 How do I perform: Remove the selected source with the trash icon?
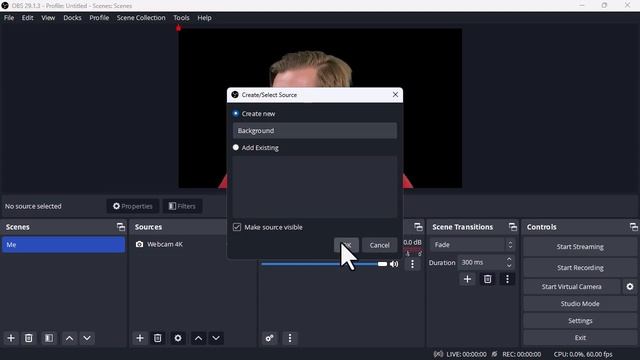(x=158, y=338)
